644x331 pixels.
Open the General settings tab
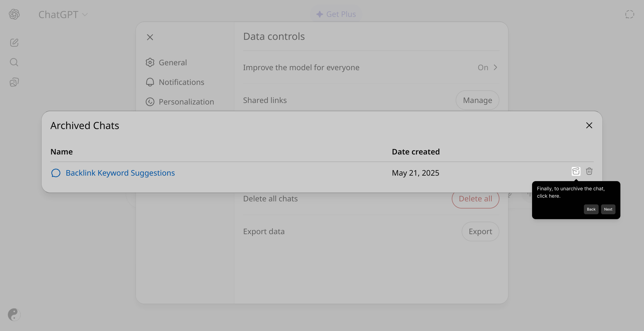click(166, 63)
